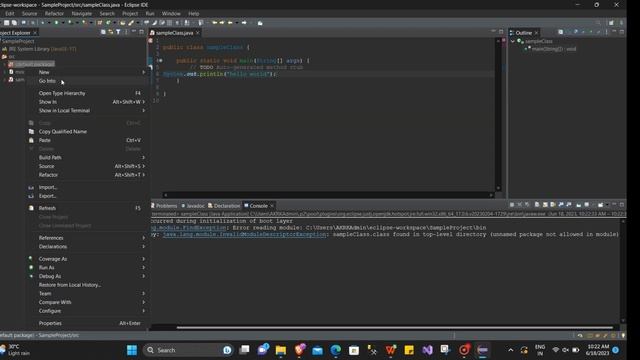This screenshot has width=640, height=360.
Task: Click the Forward navigation arrow in toolbar
Action: click(x=244, y=23)
